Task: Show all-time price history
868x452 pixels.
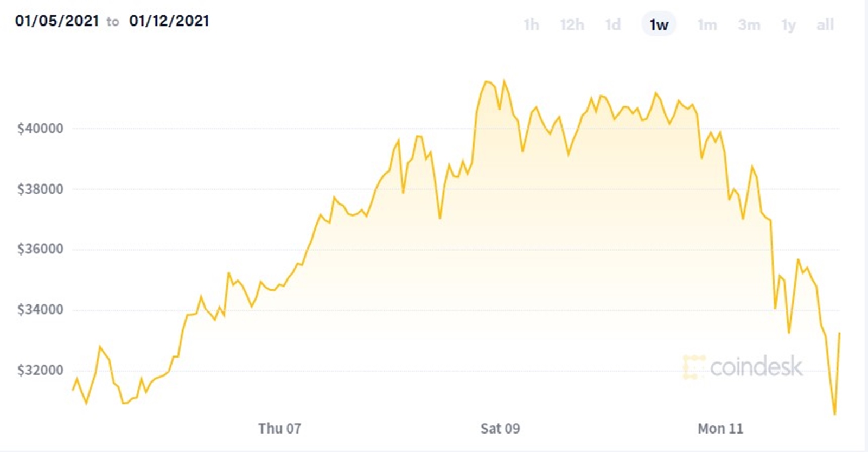Action: 825,24
